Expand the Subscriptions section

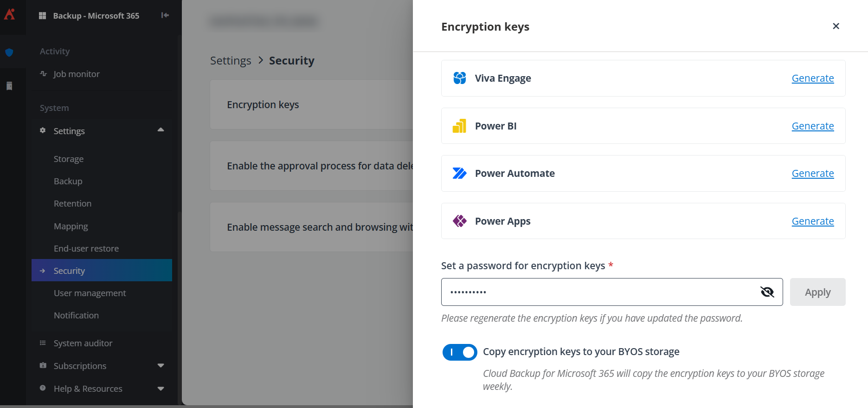tap(161, 366)
